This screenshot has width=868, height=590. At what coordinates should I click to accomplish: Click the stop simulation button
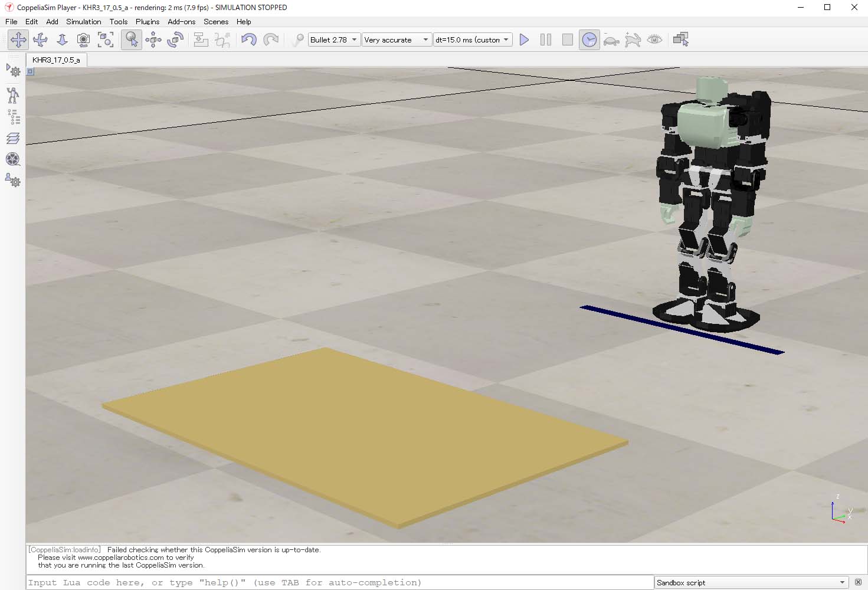point(568,40)
